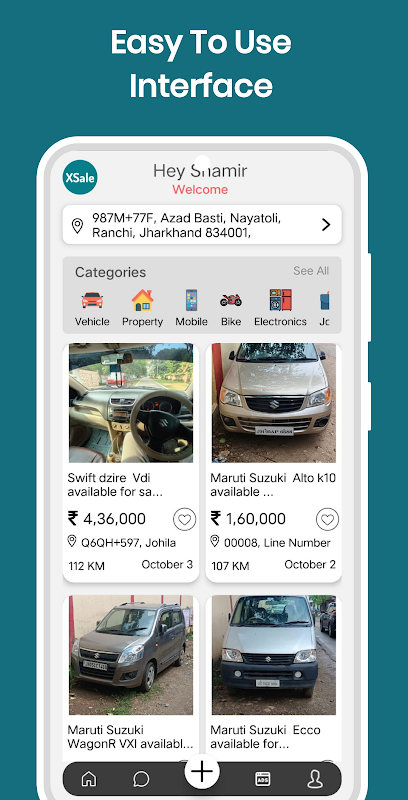Favorite the Swift dzire listing heart

tap(185, 519)
